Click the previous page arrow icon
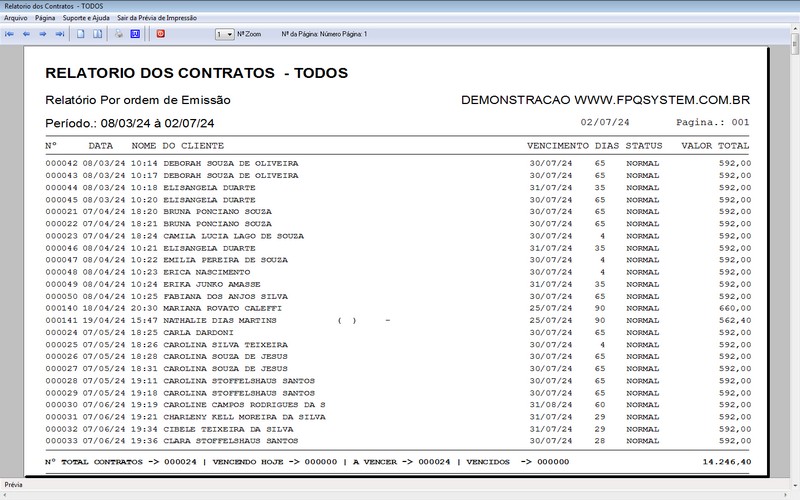 click(26, 34)
